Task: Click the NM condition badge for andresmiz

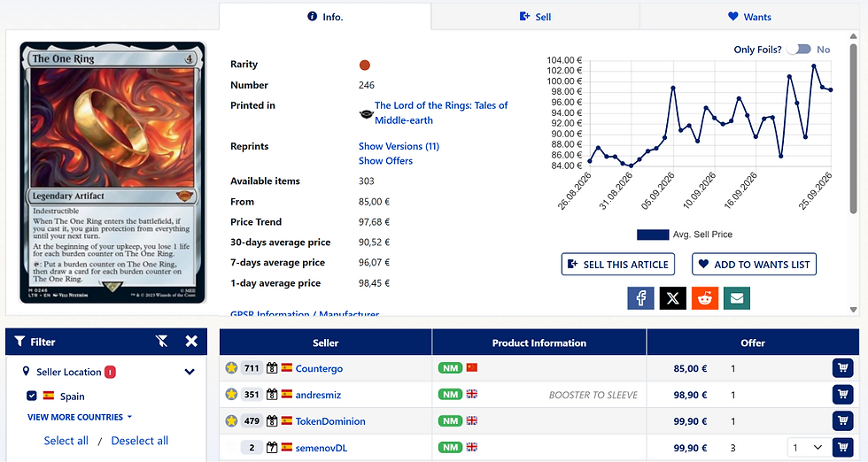Action: coord(450,395)
